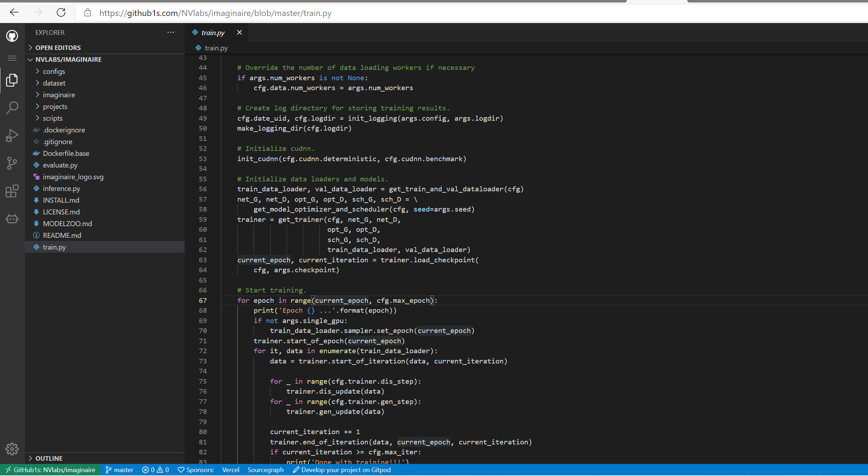Click Develop your project on Gitpod

point(342,470)
